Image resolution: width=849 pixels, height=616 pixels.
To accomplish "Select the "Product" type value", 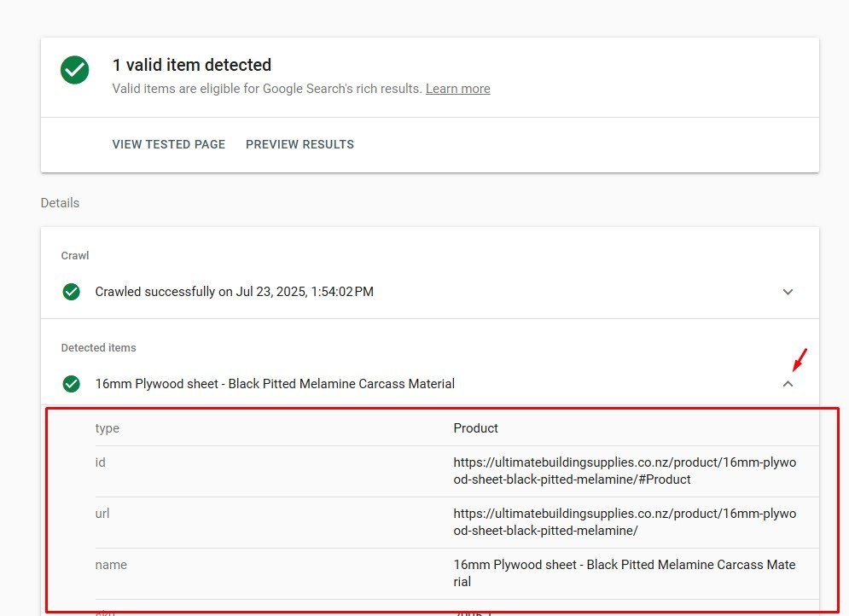I will 475,428.
